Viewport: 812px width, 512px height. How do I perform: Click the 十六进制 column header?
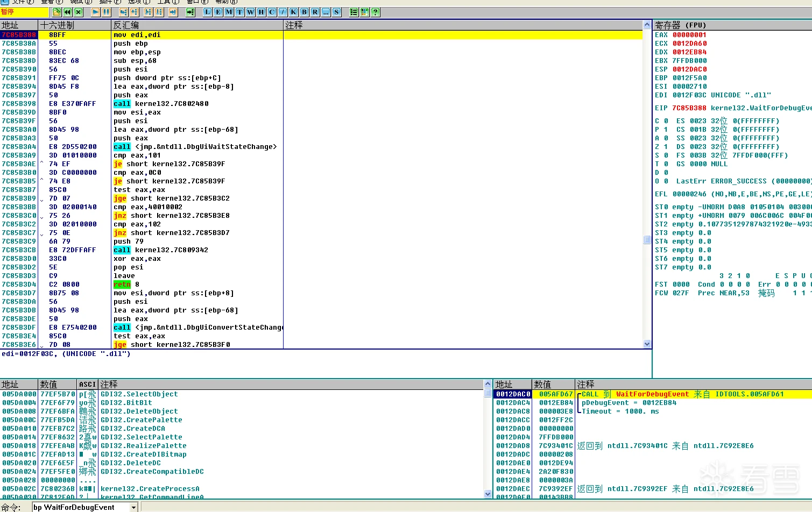point(74,25)
